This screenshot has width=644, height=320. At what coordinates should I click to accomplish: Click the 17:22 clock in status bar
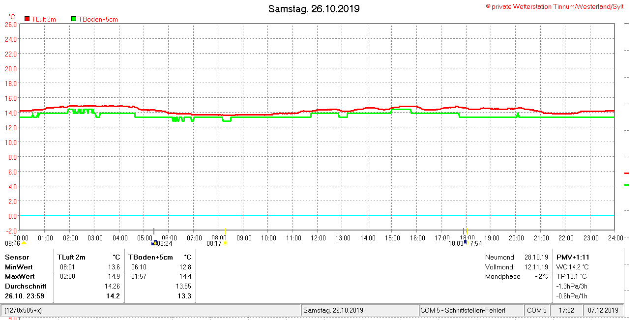tap(566, 311)
